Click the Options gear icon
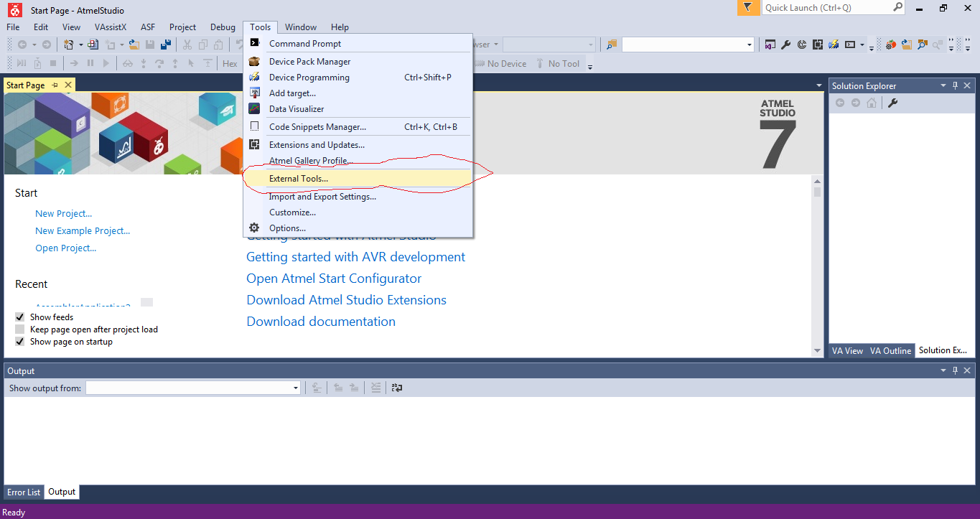980x519 pixels. (254, 228)
